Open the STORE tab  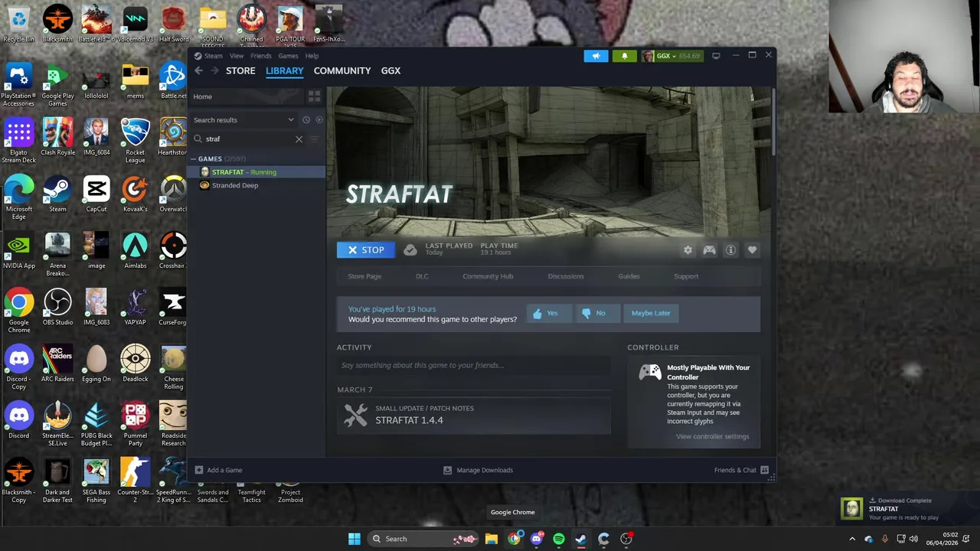240,70
